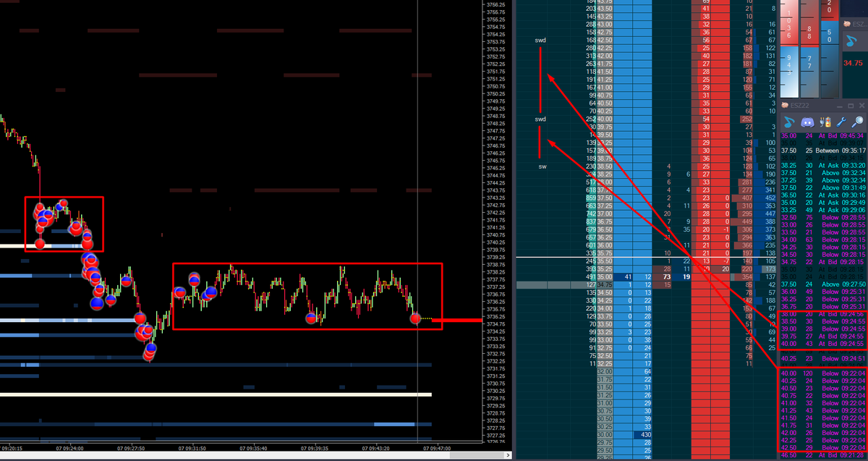The height and width of the screenshot is (461, 868).
Task: Click the vertical bar showing 88 and 77
Action: coord(809,48)
